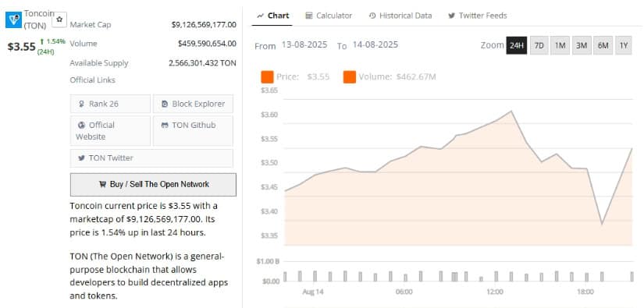The image size is (644, 308).
Task: Select the 1Y zoom range
Action: [x=624, y=45]
